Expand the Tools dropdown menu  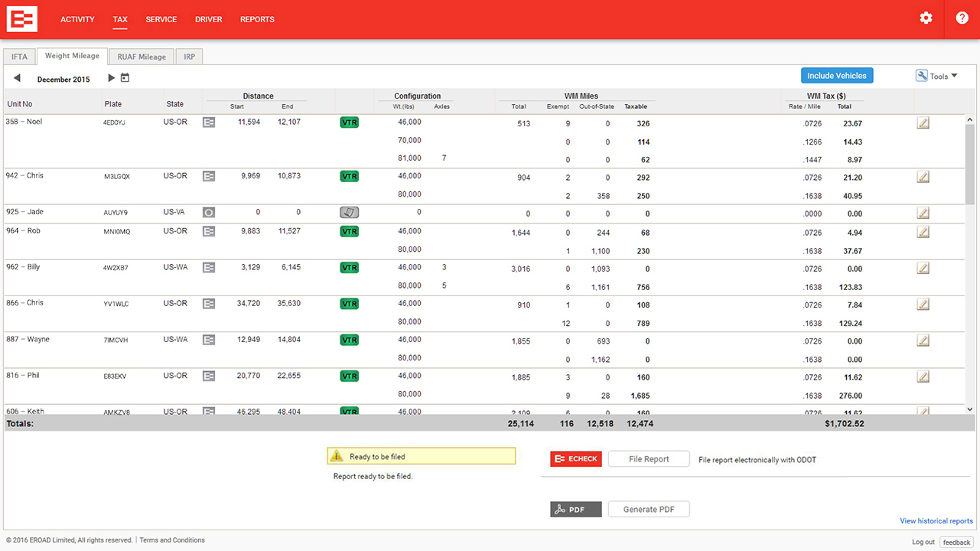(937, 76)
